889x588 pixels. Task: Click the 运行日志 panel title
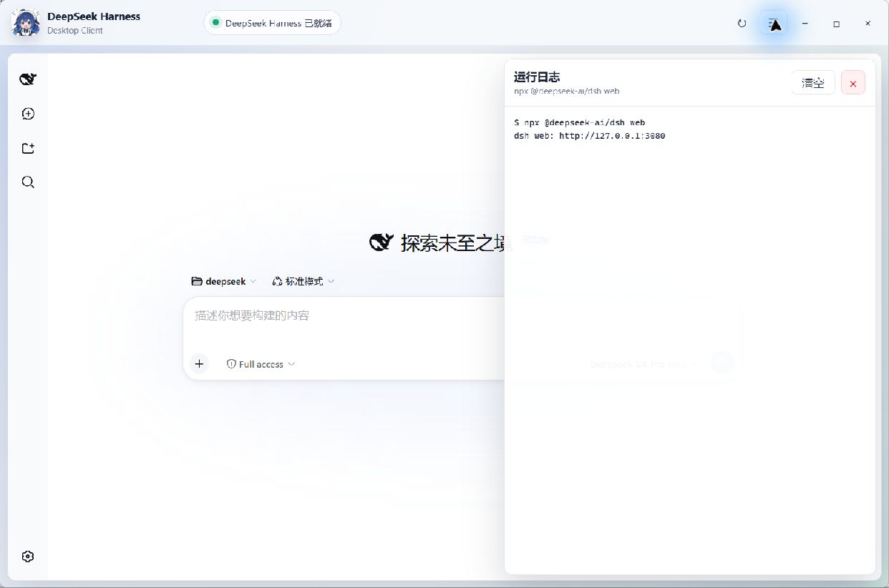(x=537, y=77)
